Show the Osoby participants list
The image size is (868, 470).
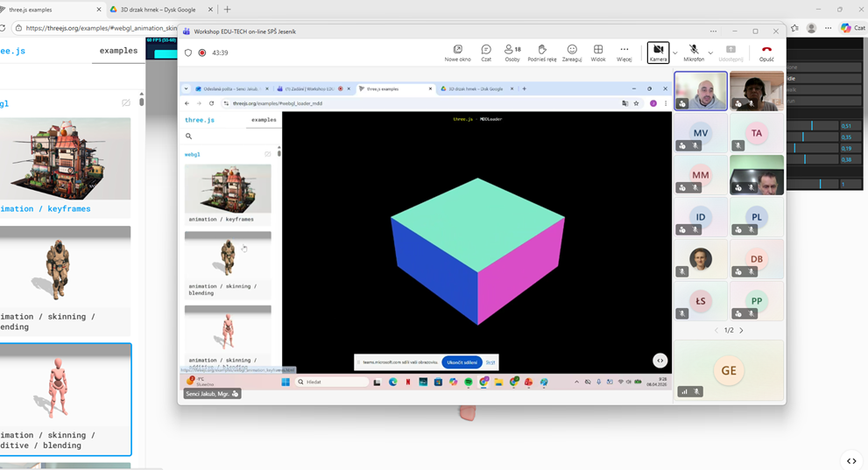[x=512, y=53]
